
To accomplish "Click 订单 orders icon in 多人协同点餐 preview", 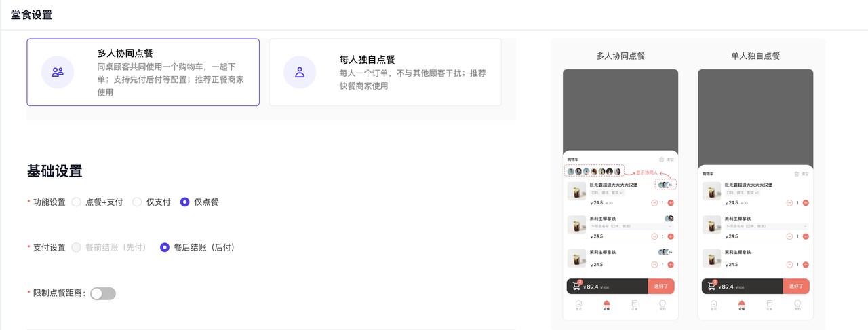I will pos(635,304).
